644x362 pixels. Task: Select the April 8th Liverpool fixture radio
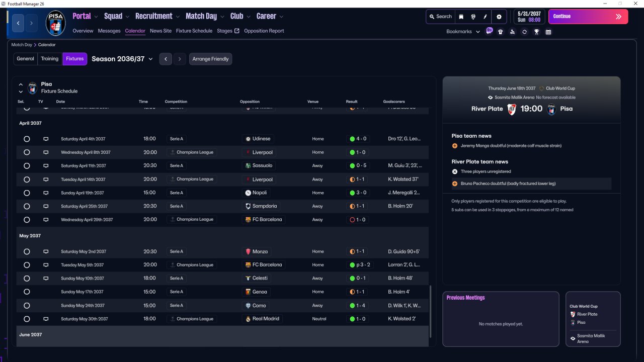[27, 152]
